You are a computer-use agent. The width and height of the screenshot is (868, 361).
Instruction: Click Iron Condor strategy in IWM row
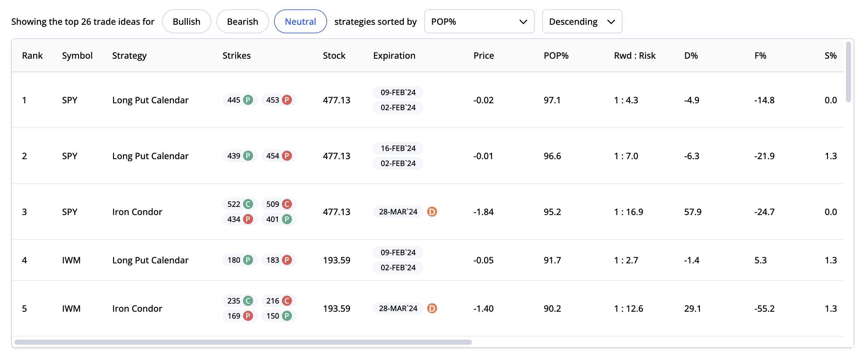[137, 309]
